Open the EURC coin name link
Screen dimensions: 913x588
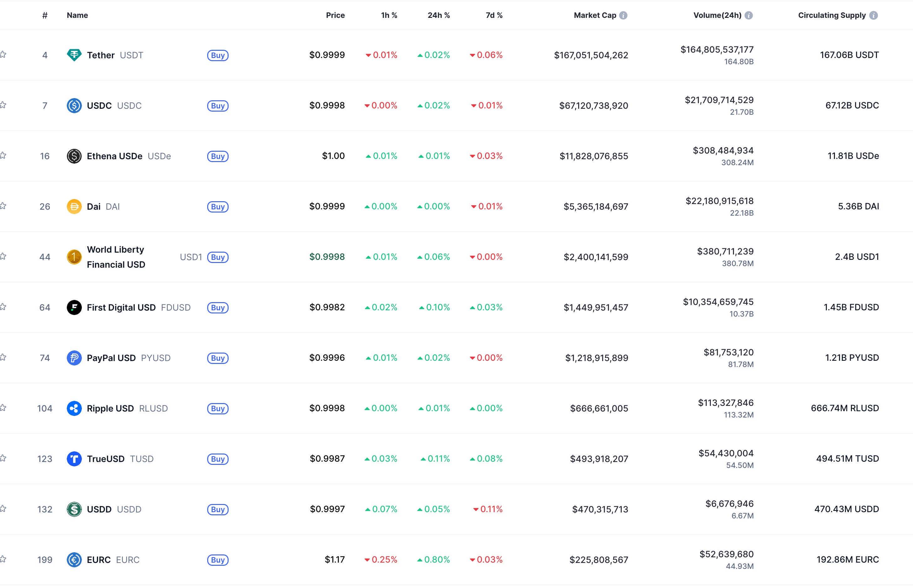[x=98, y=560]
